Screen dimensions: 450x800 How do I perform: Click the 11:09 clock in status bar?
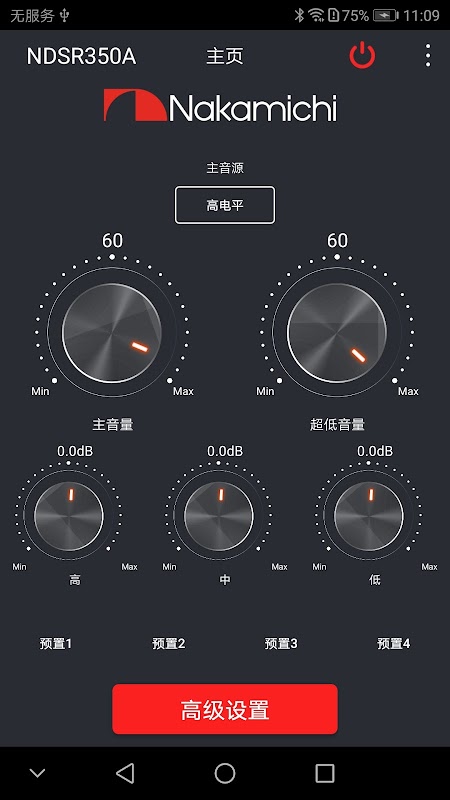(x=421, y=15)
